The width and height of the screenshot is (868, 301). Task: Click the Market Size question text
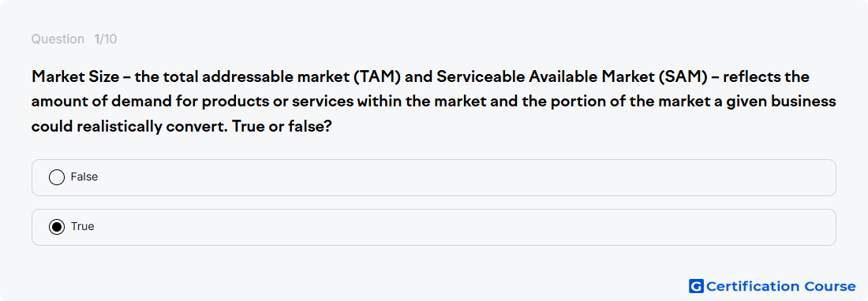click(433, 102)
